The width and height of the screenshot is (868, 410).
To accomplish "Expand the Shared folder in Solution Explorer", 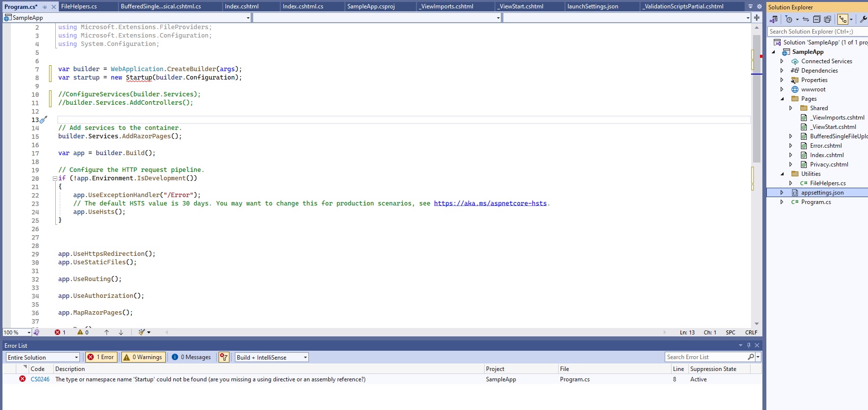I will click(791, 108).
